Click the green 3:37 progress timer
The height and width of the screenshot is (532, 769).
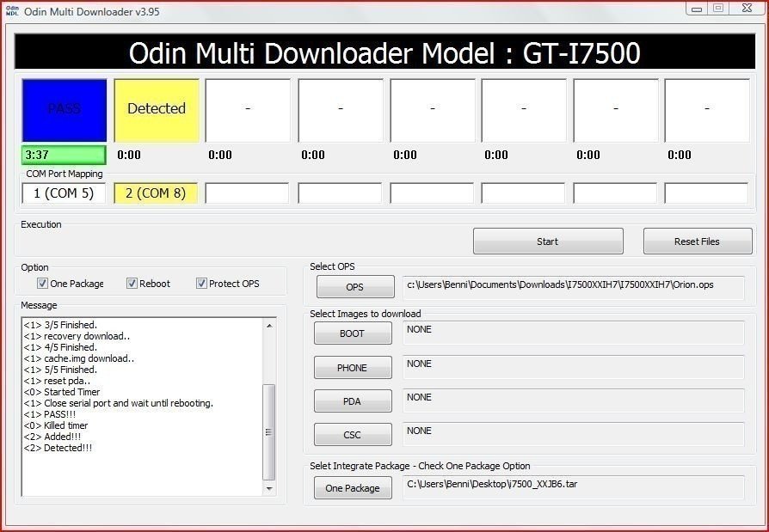coord(64,155)
